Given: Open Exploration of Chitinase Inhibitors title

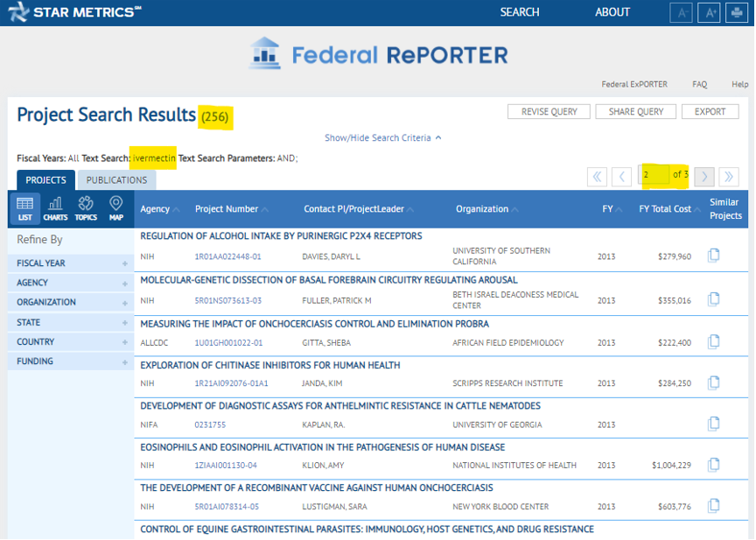Looking at the screenshot, I should coord(270,366).
